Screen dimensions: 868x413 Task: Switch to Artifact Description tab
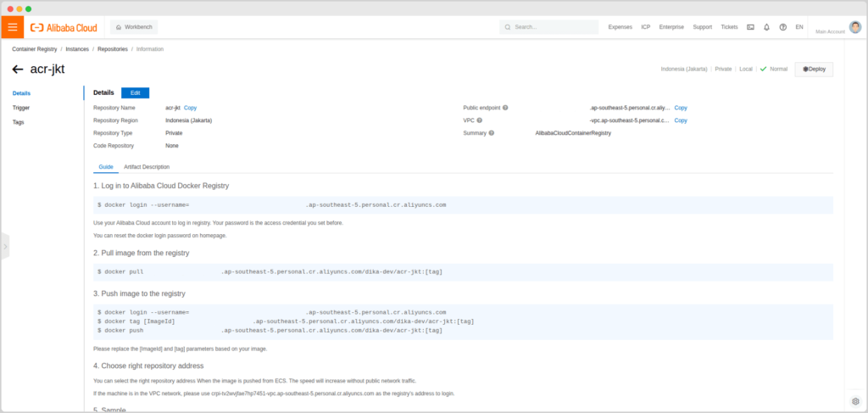(x=147, y=166)
